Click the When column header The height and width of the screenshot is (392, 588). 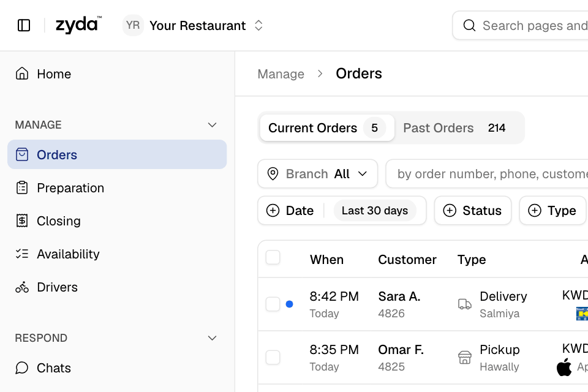pos(326,260)
